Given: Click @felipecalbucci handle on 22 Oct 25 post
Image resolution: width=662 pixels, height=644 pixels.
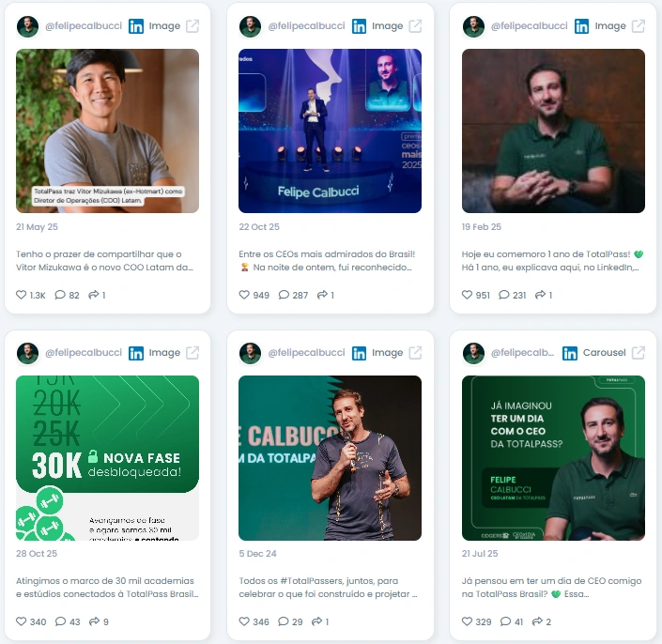Looking at the screenshot, I should coord(306,26).
